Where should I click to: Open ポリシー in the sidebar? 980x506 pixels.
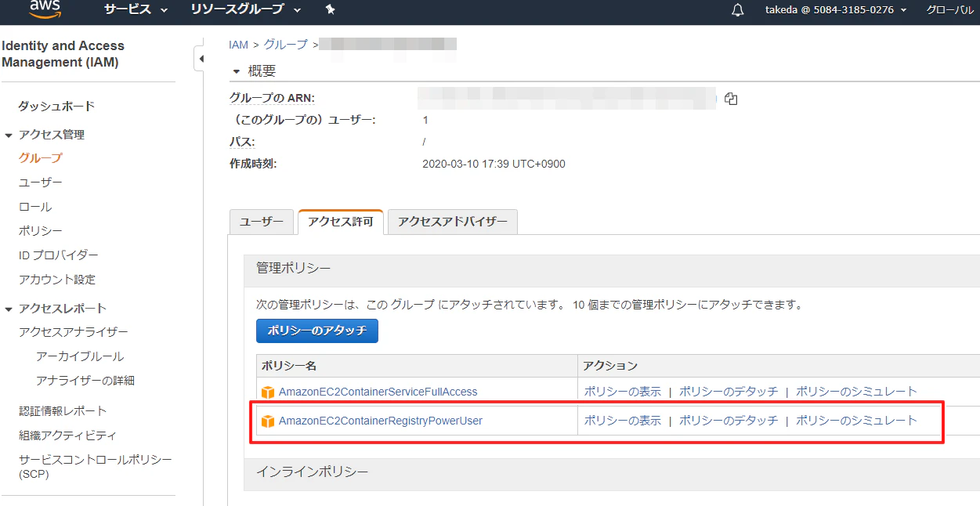[x=41, y=231]
